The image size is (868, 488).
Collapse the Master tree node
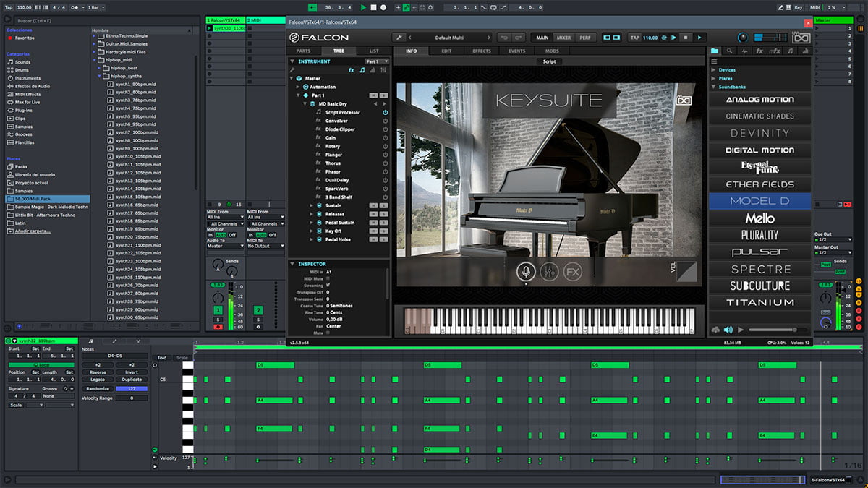[292, 78]
